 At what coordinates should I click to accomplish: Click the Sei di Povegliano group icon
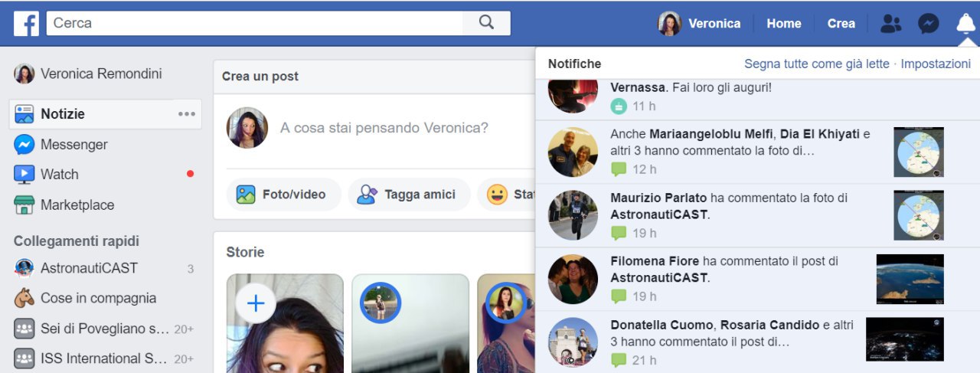click(x=24, y=329)
